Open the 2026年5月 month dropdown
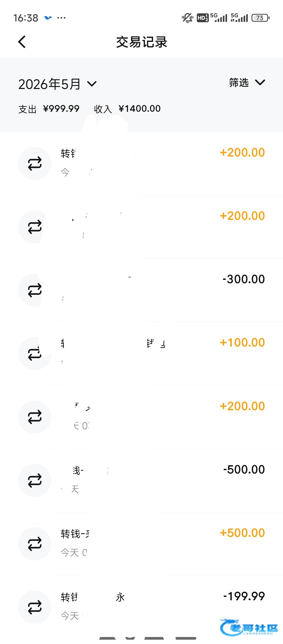Screen dimensions: 283x644 coord(58,84)
